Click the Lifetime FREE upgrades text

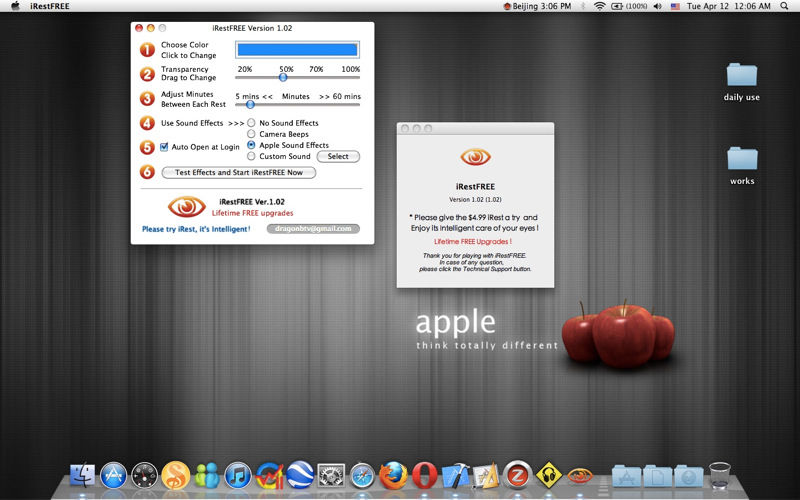tap(253, 213)
